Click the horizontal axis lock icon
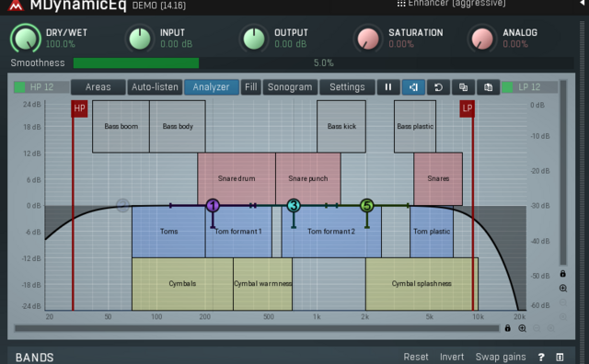Screen dimensions: 589x364 (507, 328)
